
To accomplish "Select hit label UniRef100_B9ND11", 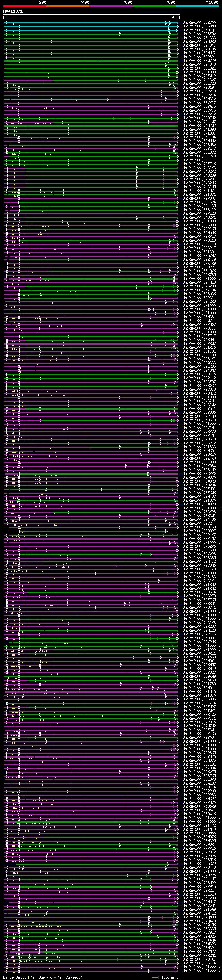I will (199, 688).
